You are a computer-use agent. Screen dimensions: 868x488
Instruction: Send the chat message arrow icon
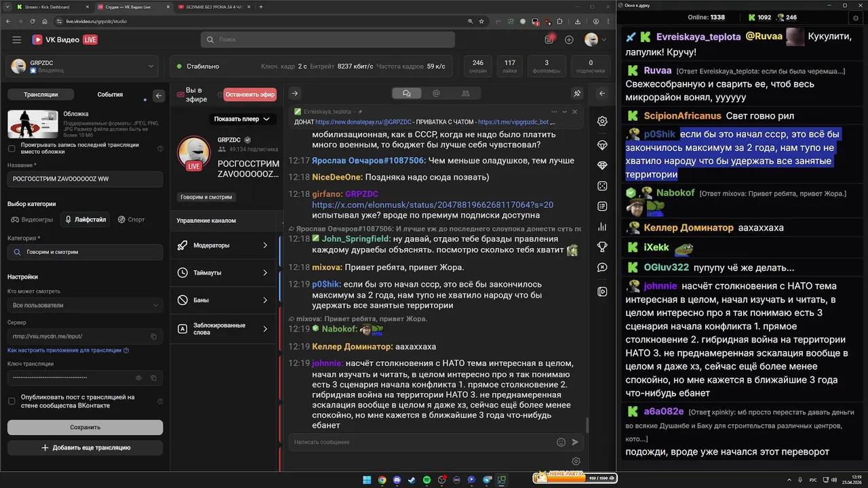575,442
